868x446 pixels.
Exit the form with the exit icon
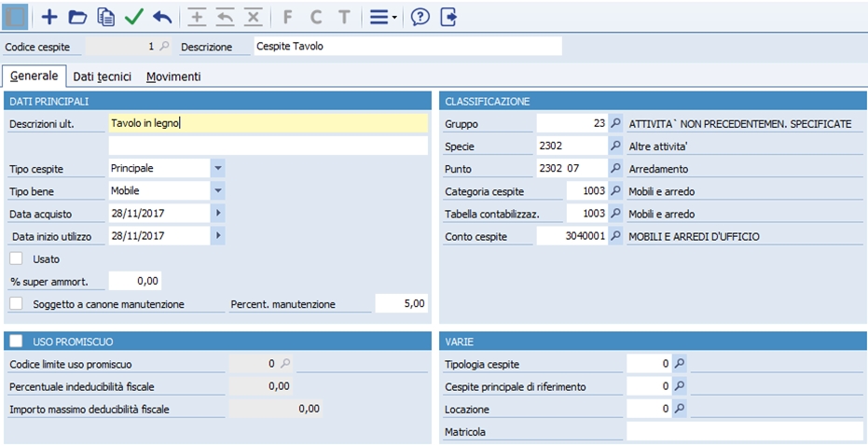[x=448, y=17]
